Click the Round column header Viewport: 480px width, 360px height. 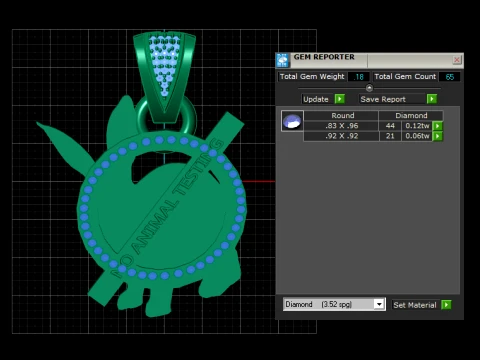tap(342, 115)
